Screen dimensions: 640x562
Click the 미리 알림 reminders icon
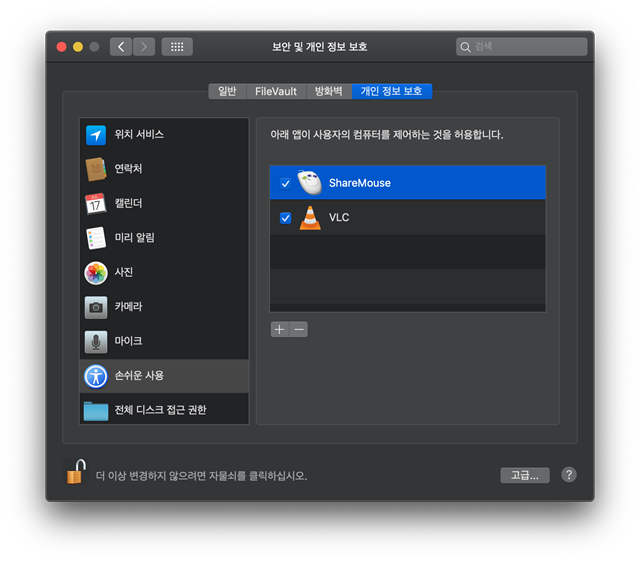pyautogui.click(x=96, y=238)
